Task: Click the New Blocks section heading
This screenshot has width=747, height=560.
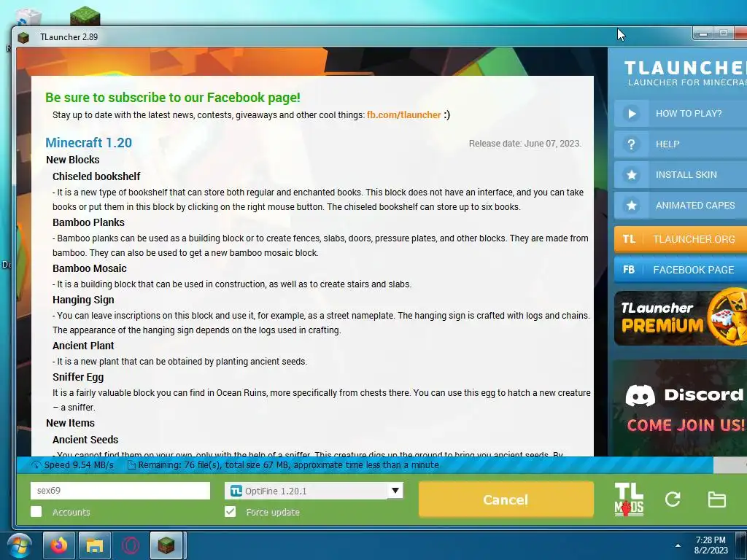Action: pos(73,160)
